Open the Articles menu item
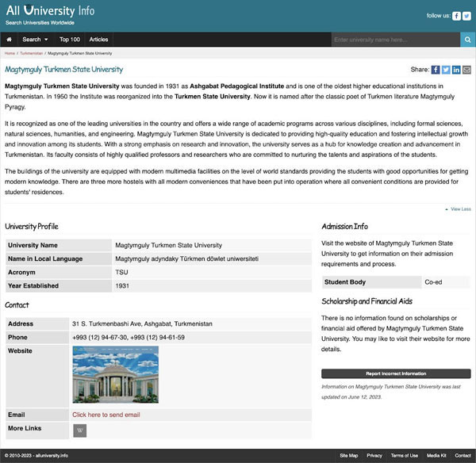This screenshot has height=463, width=476. point(98,39)
